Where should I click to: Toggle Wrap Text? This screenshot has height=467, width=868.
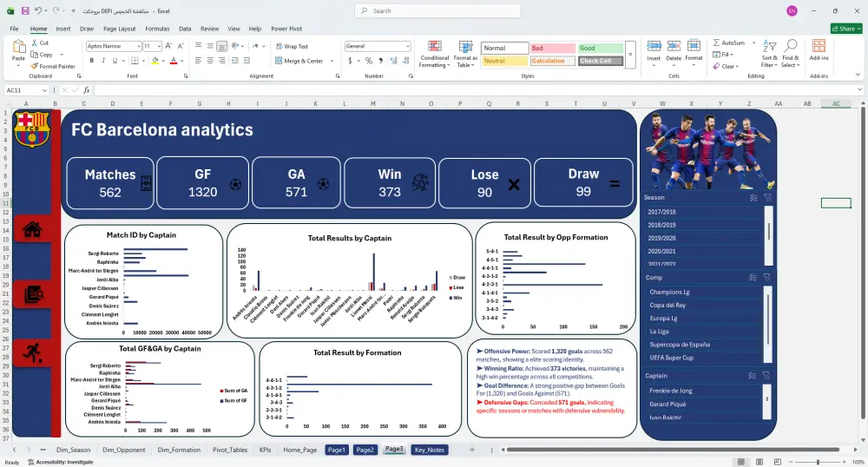click(292, 47)
